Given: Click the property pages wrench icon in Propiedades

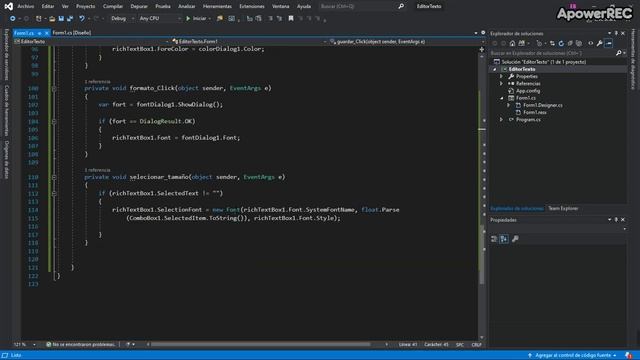Looking at the screenshot, I should tap(515, 239).
